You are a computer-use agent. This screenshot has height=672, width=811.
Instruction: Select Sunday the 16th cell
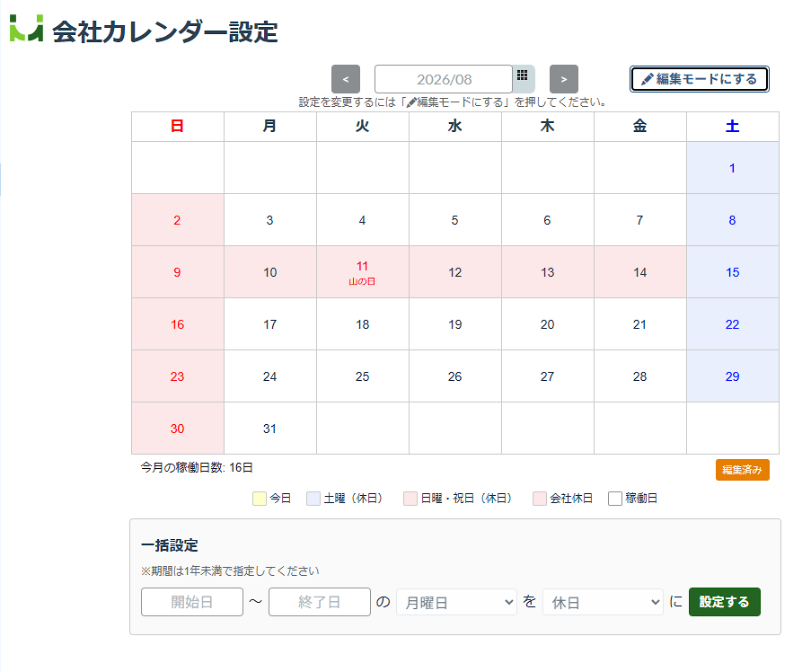click(178, 324)
